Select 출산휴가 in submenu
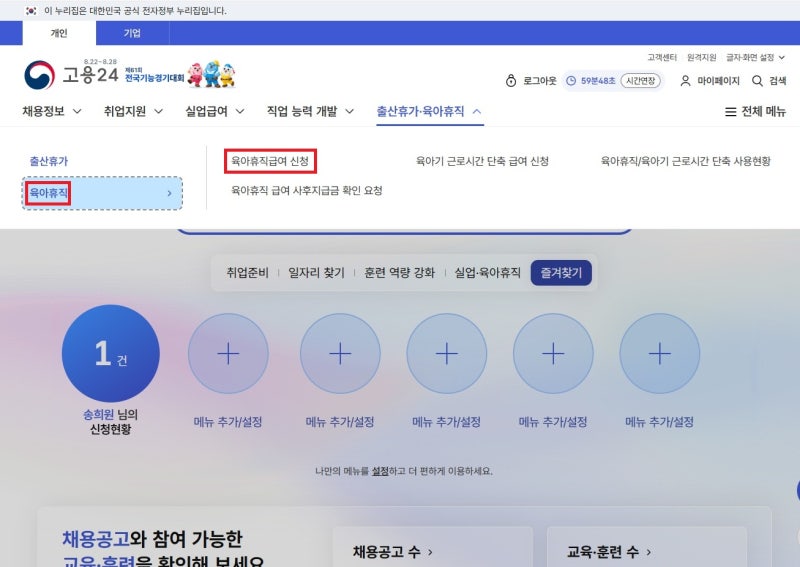This screenshot has width=800, height=567. point(48,161)
